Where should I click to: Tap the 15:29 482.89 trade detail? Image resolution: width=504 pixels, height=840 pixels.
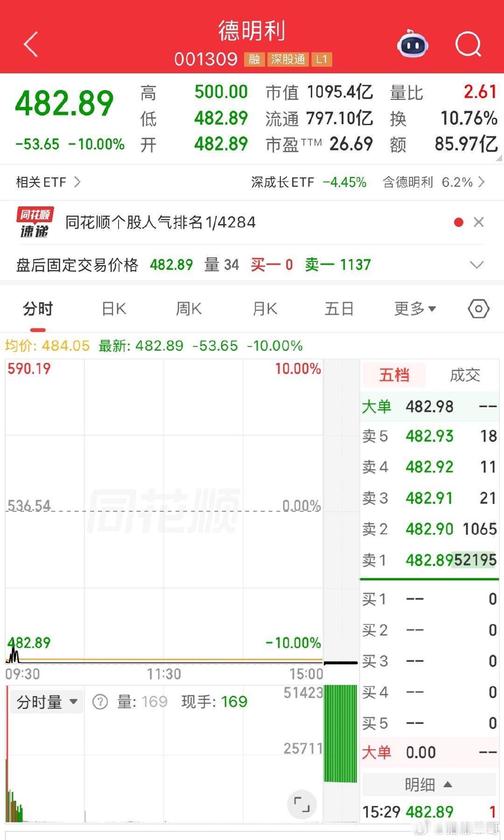(429, 812)
